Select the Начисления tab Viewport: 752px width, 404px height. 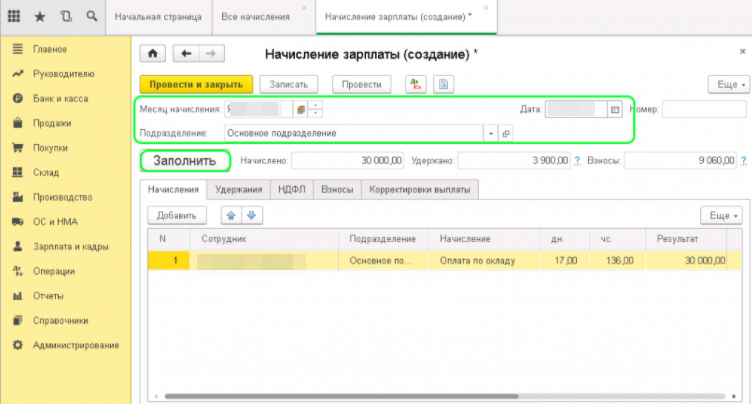click(x=173, y=190)
